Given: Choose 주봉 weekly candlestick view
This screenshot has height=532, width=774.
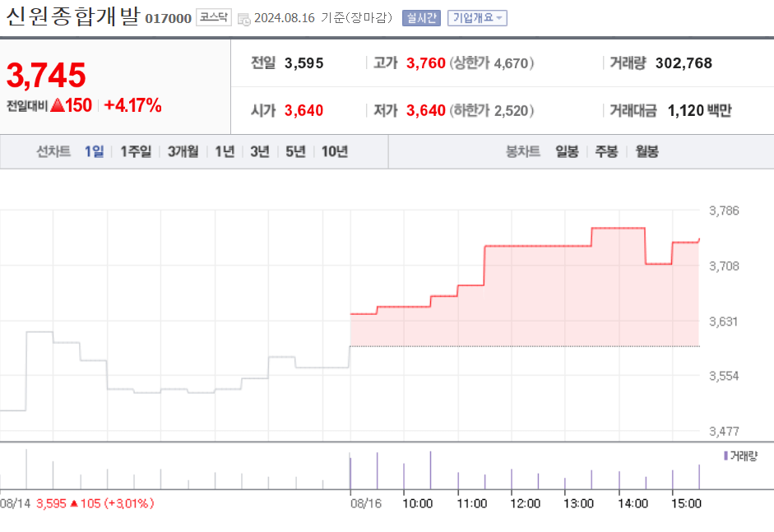Looking at the screenshot, I should (606, 152).
